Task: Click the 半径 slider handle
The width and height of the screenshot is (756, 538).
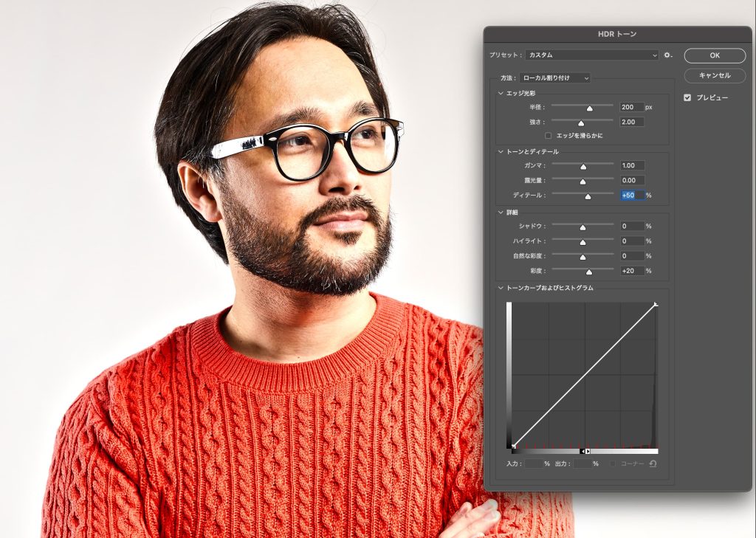Action: pyautogui.click(x=590, y=108)
